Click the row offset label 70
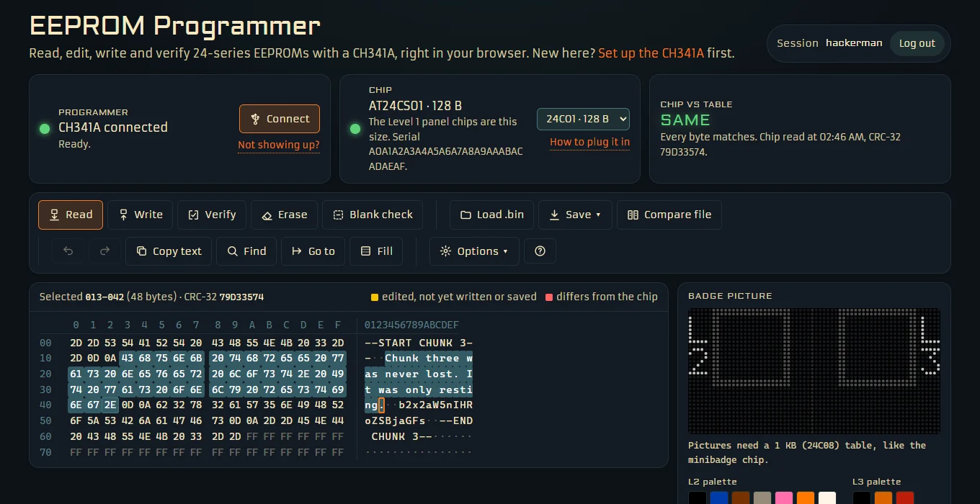 point(45,452)
